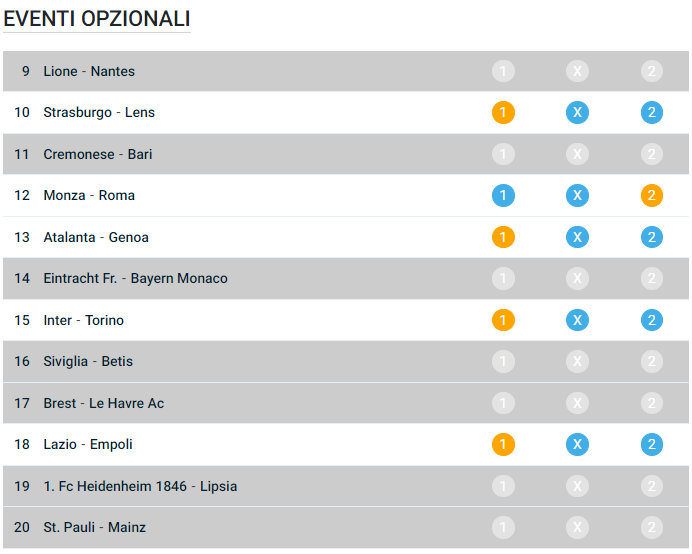Click greyed X for Cremonese - Bari

[577, 154]
